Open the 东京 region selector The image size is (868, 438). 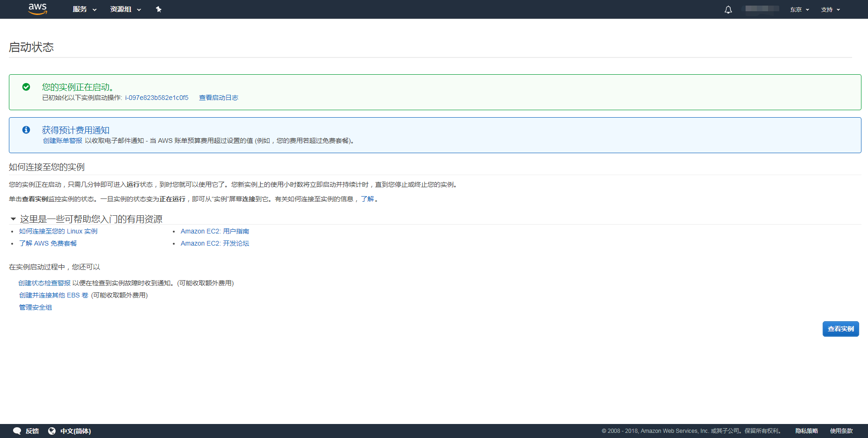[799, 10]
